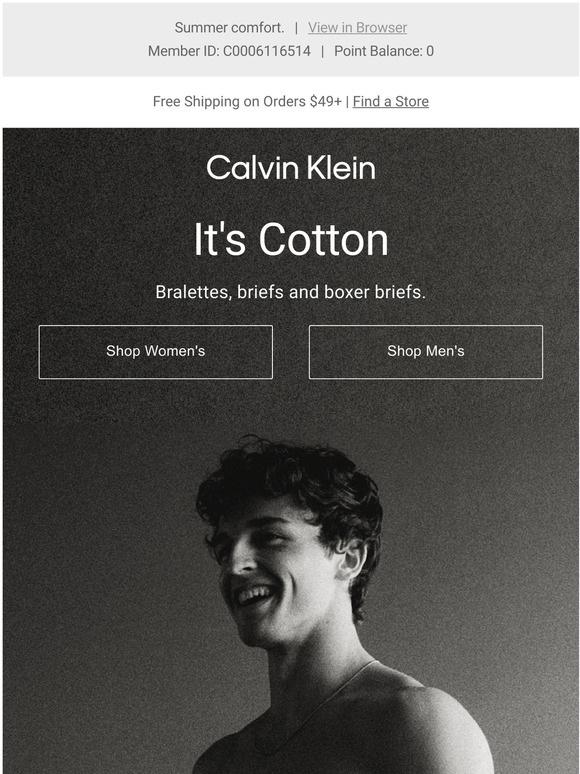Click the Shop Women's button
This screenshot has height=774, width=580.
[155, 351]
